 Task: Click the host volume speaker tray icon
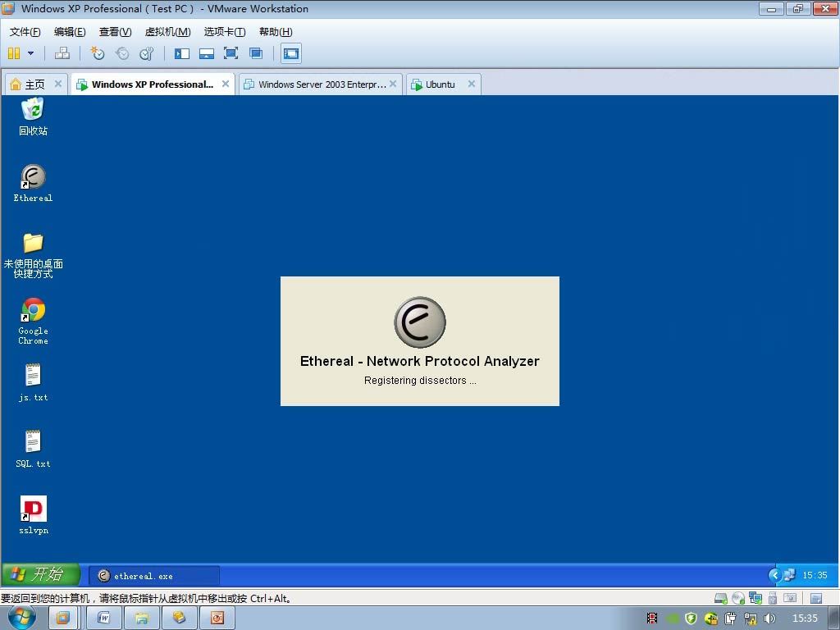point(769,619)
